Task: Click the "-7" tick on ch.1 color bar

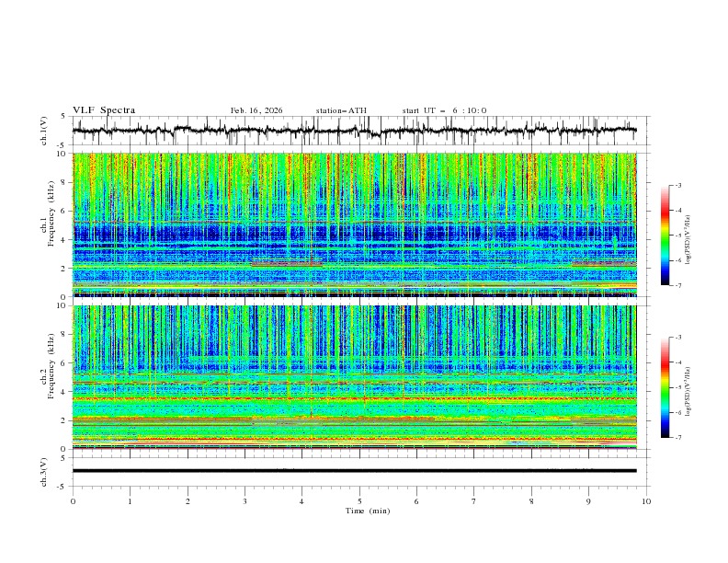Action: [x=678, y=285]
